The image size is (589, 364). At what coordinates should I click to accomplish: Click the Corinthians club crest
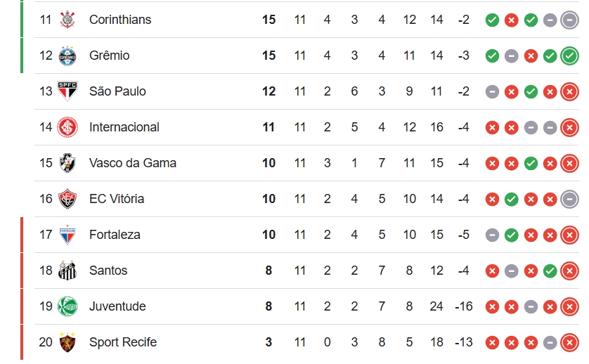[67, 20]
